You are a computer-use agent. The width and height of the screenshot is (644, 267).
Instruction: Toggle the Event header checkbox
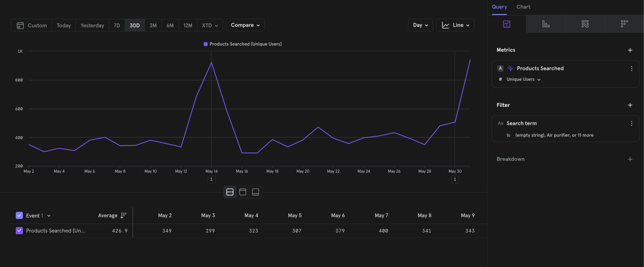pyautogui.click(x=19, y=216)
